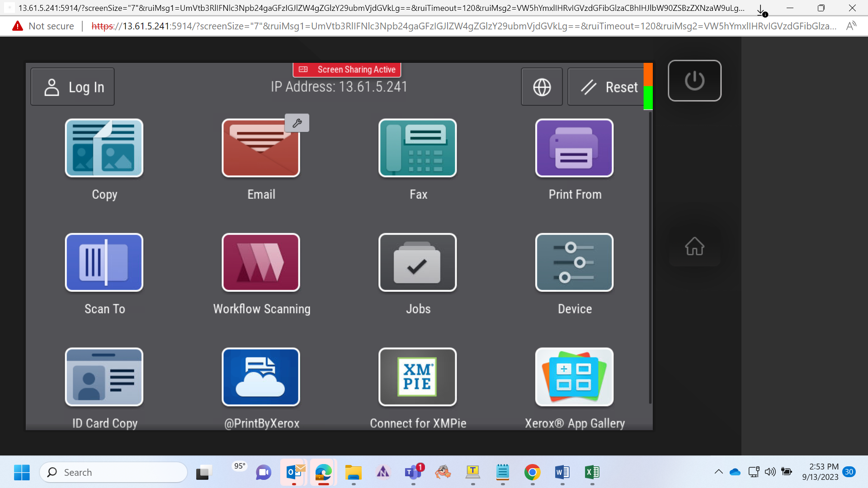The height and width of the screenshot is (488, 868).
Task: Go to the Home screen button
Action: [695, 246]
